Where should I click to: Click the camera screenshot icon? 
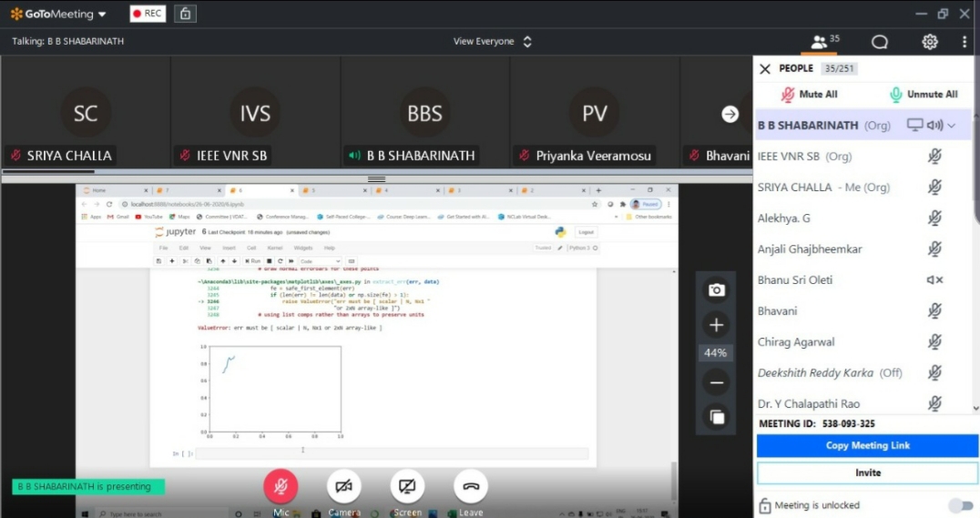[x=716, y=289]
